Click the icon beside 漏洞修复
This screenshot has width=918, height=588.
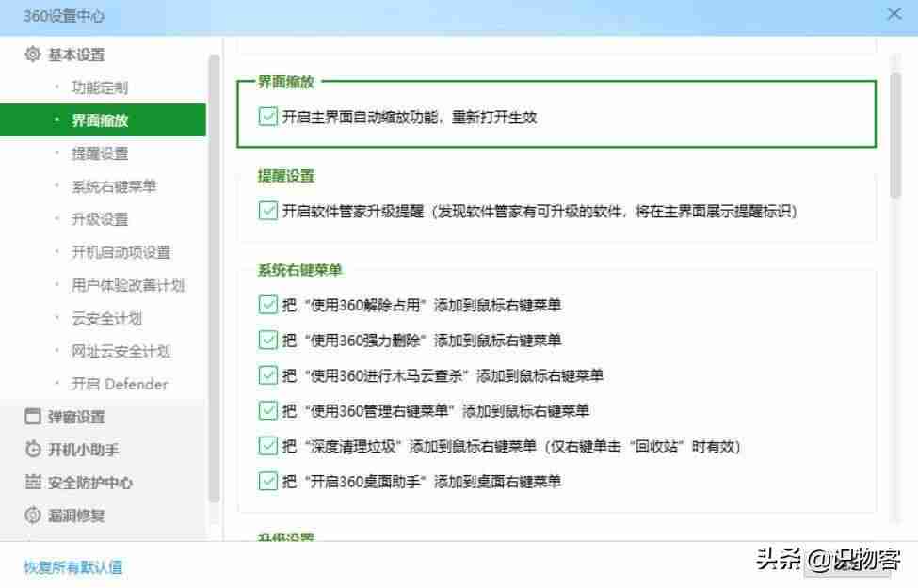coord(33,515)
